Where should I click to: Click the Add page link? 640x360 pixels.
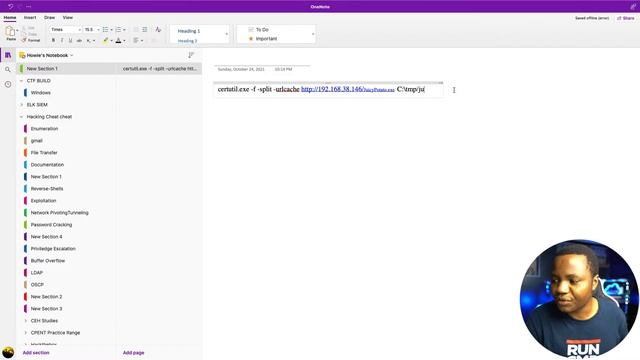pyautogui.click(x=133, y=353)
